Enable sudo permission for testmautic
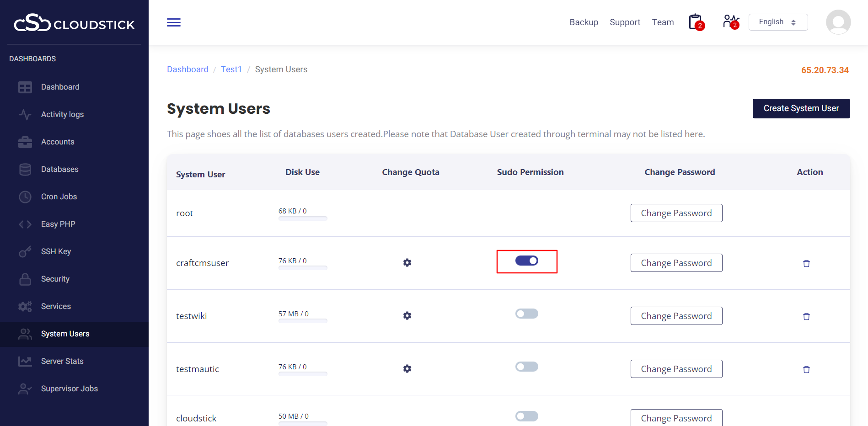This screenshot has width=868, height=426. [527, 367]
